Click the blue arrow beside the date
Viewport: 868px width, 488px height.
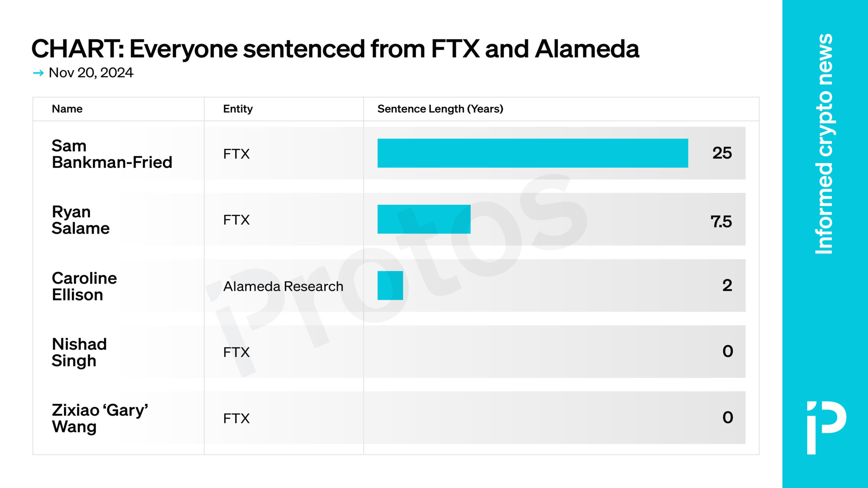coord(38,73)
